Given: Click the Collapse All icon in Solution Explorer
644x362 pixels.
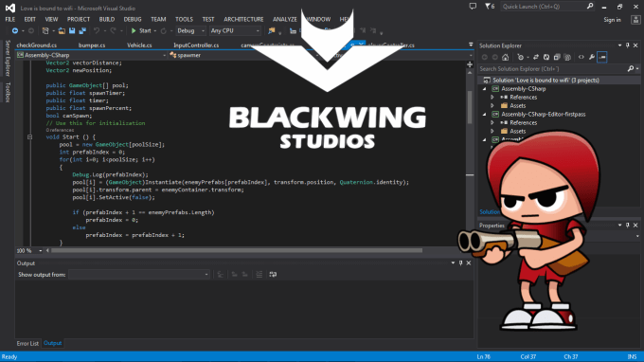Looking at the screenshot, I should 557,57.
